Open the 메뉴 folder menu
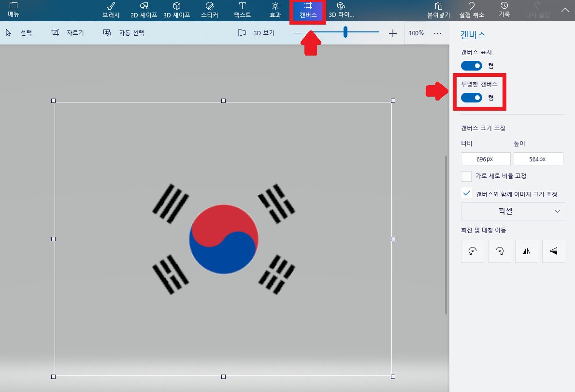This screenshot has width=575, height=392. click(14, 10)
